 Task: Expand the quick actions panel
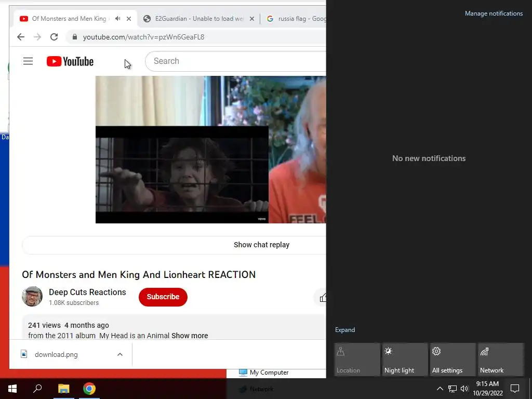pos(345,330)
